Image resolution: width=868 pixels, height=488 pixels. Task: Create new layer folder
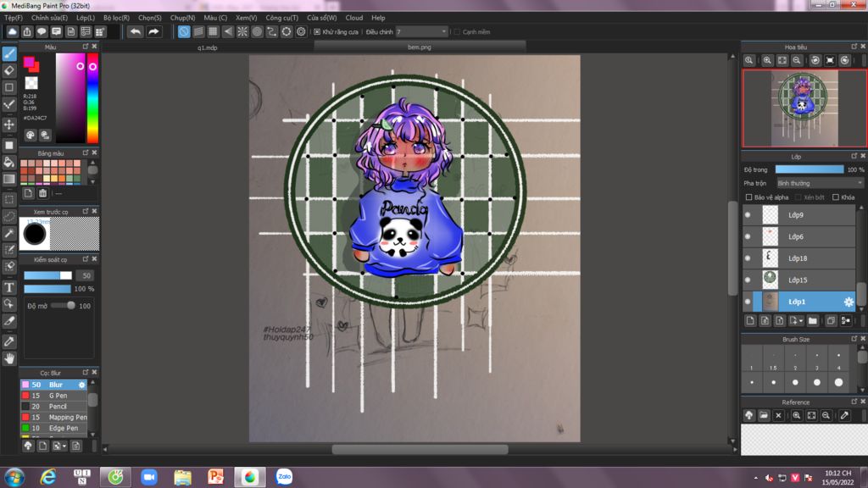(812, 321)
